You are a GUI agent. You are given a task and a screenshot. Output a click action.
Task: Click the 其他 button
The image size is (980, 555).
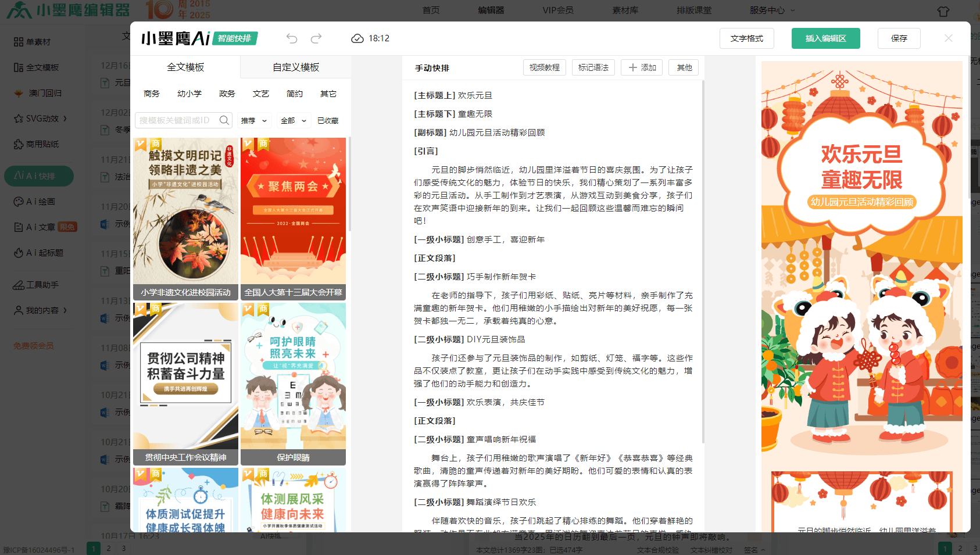(684, 67)
